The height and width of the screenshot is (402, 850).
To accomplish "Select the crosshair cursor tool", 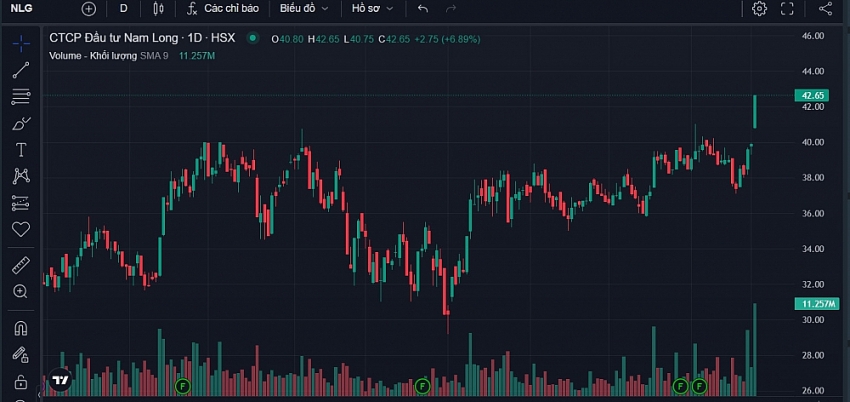I will pyautogui.click(x=21, y=43).
